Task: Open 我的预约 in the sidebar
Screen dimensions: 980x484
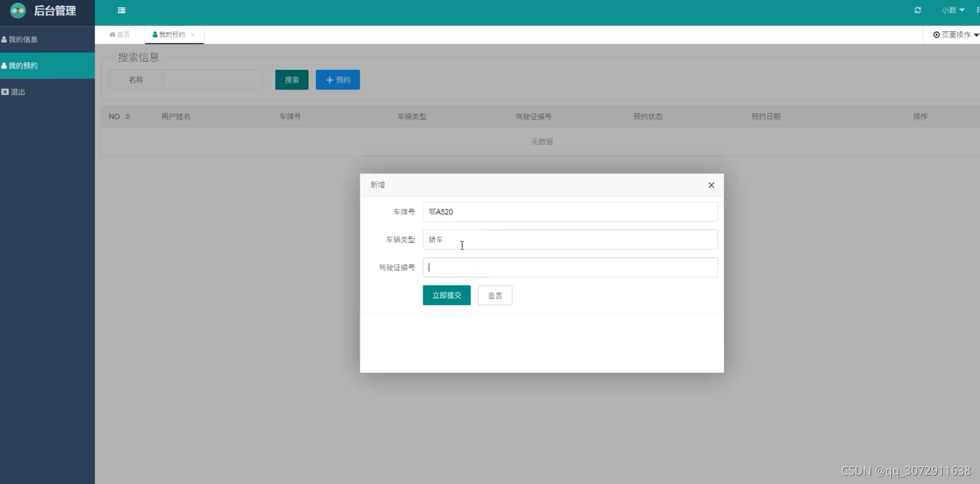Action: [x=47, y=65]
